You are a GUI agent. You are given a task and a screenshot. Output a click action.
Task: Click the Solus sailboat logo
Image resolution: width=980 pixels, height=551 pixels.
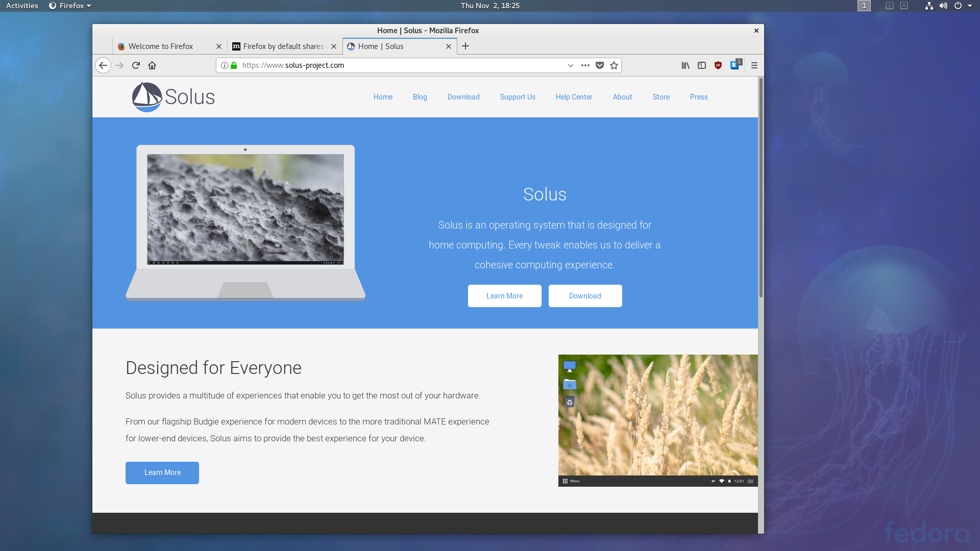pyautogui.click(x=173, y=97)
